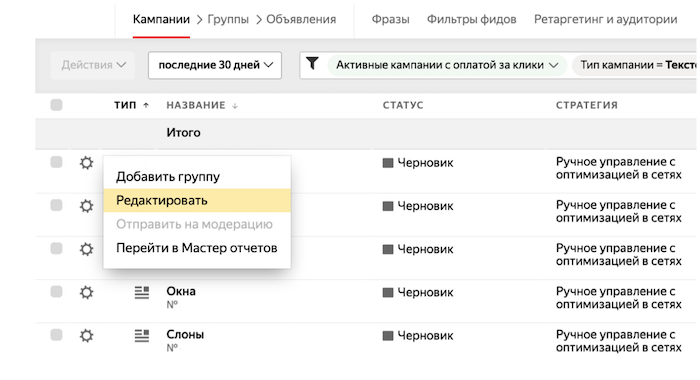Switch to the Фразы tab

click(x=391, y=19)
